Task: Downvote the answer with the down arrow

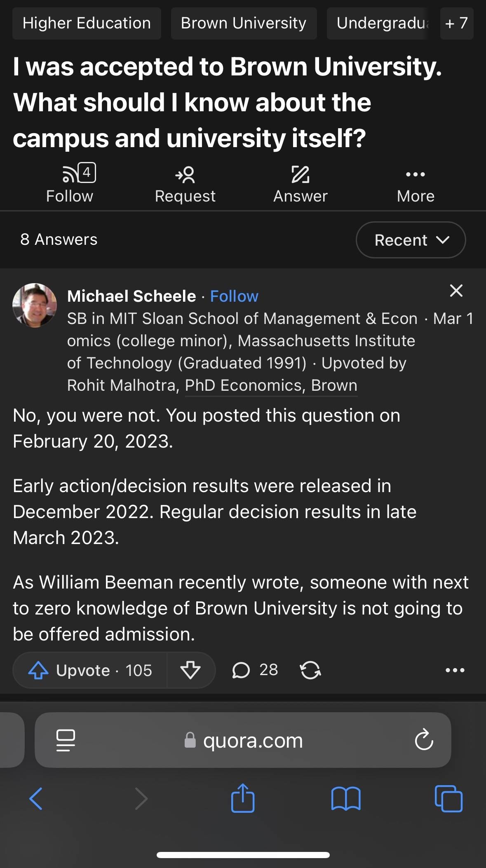Action: (190, 670)
